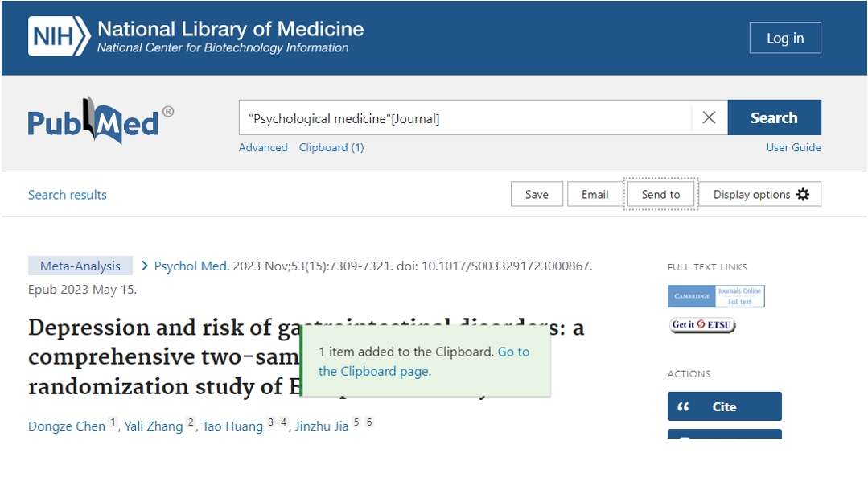Open the User Guide link
Screen dimensions: 868x482
793,147
